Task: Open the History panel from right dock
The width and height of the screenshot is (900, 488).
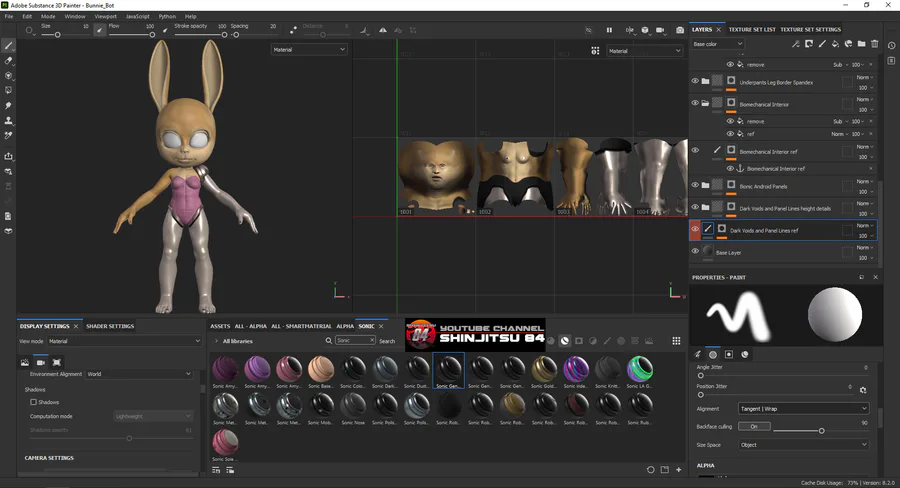Action: pos(891,45)
